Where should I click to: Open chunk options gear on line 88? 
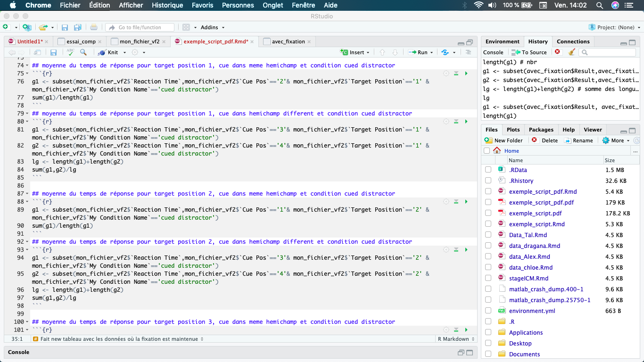click(x=446, y=202)
